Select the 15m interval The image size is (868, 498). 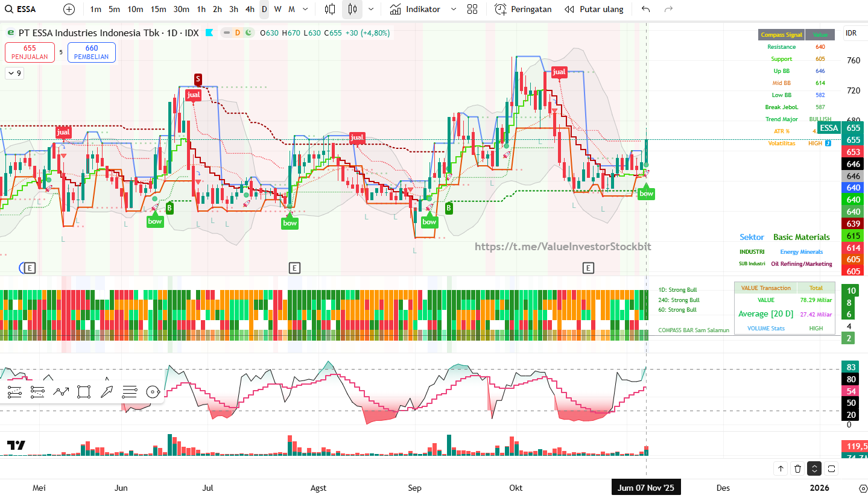click(158, 9)
